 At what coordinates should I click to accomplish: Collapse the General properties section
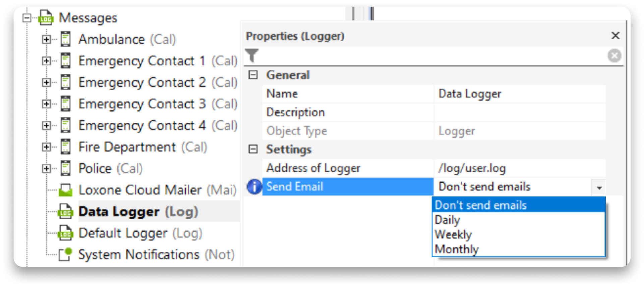pyautogui.click(x=253, y=75)
